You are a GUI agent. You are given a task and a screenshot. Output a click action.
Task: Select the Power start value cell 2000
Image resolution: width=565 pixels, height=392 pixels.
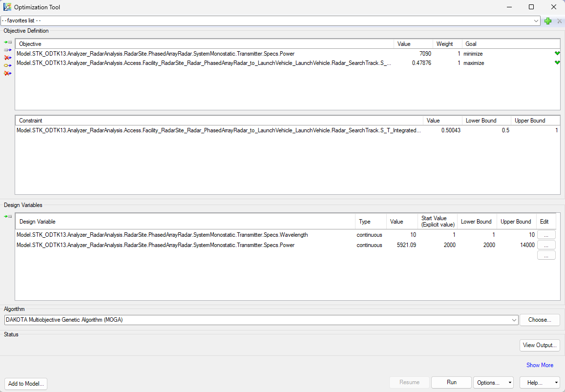(438, 245)
